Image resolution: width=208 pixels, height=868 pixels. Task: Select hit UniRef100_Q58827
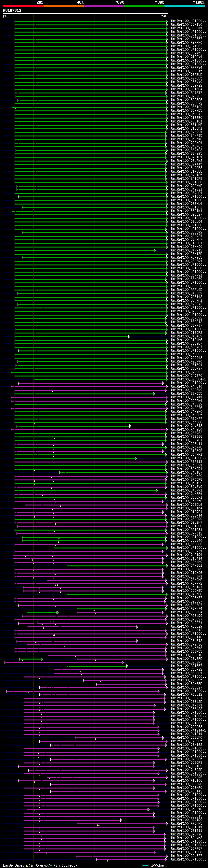[x=187, y=687]
